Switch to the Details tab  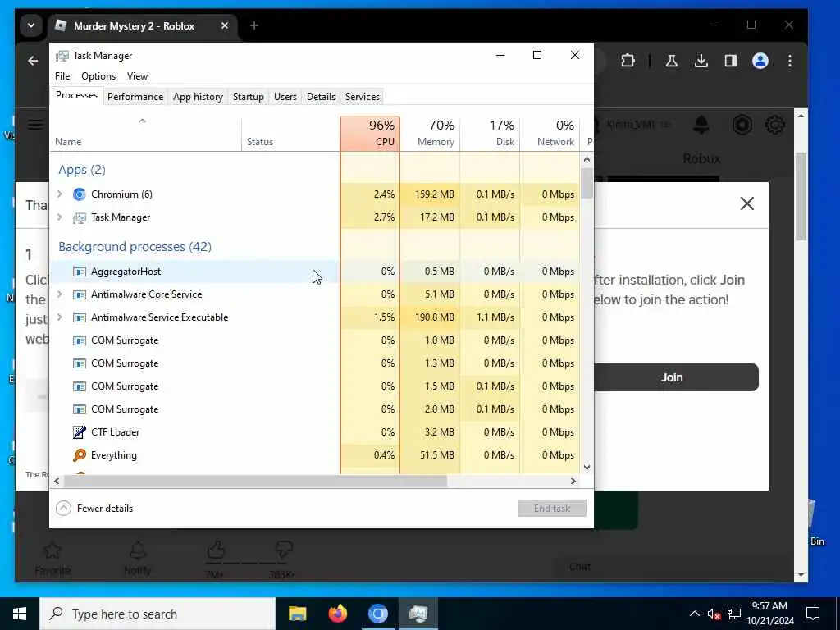tap(321, 97)
